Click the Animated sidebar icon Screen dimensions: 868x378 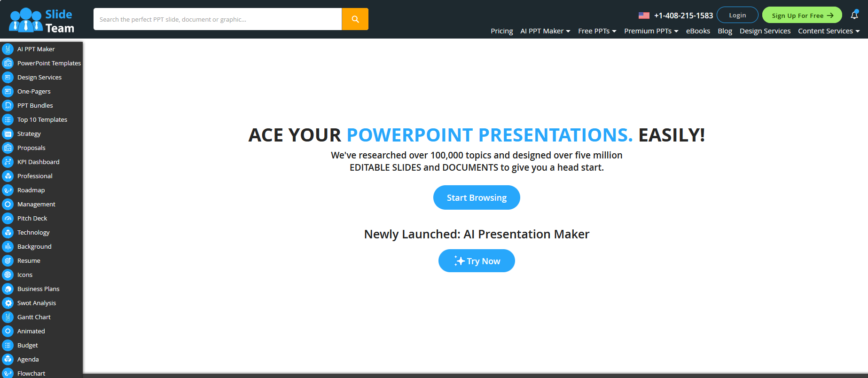click(x=8, y=331)
